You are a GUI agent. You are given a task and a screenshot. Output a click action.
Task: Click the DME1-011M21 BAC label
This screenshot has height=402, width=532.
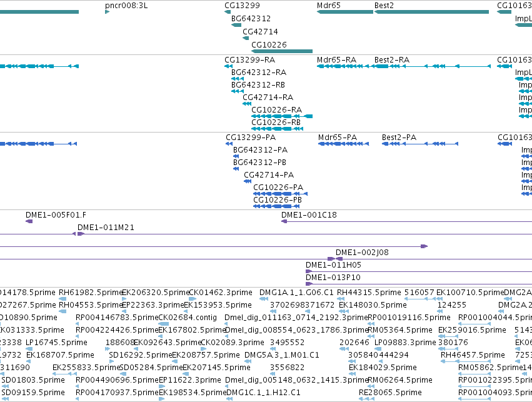pos(106,228)
